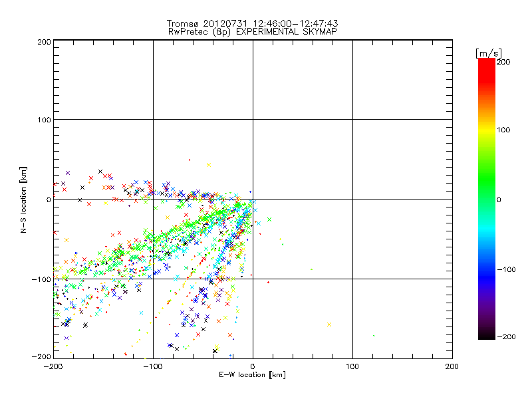Screen dimensions: 532x399
Task: Click the x-axis tick label '100'
Action: pyautogui.click(x=352, y=367)
